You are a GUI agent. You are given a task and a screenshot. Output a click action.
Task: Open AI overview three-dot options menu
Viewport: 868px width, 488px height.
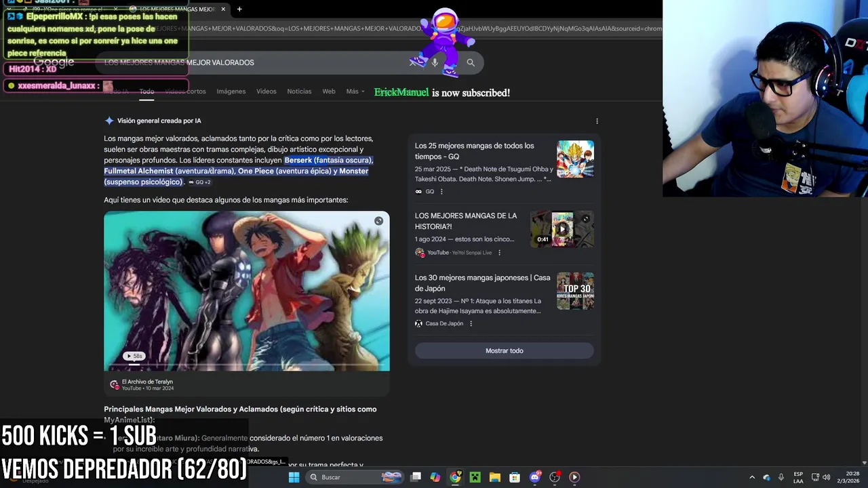pos(597,121)
